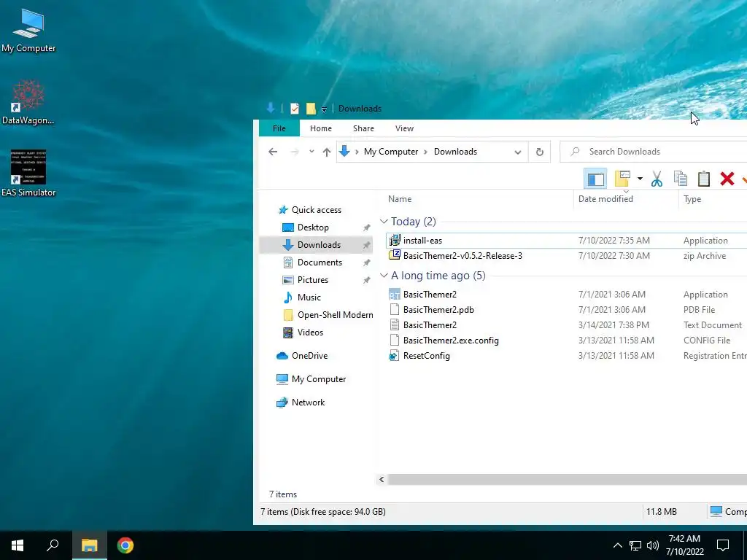This screenshot has height=560, width=747.
Task: Click Downloads in the address breadcrumb
Action: (x=455, y=152)
